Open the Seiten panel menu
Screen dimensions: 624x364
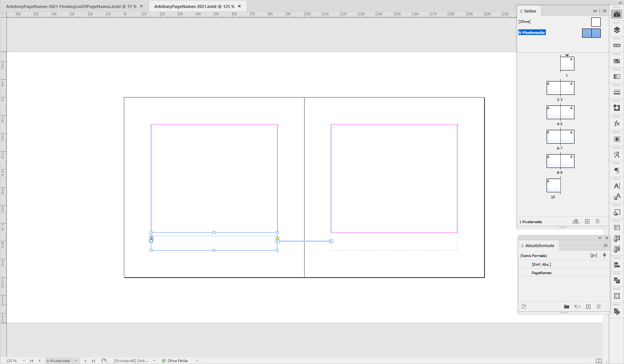pos(604,11)
